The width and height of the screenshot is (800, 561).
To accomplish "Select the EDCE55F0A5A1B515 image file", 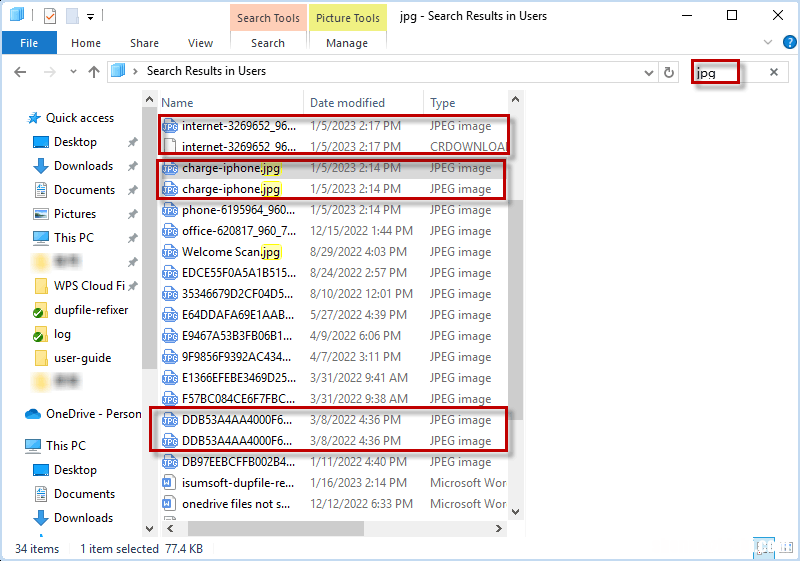I will coord(333,273).
